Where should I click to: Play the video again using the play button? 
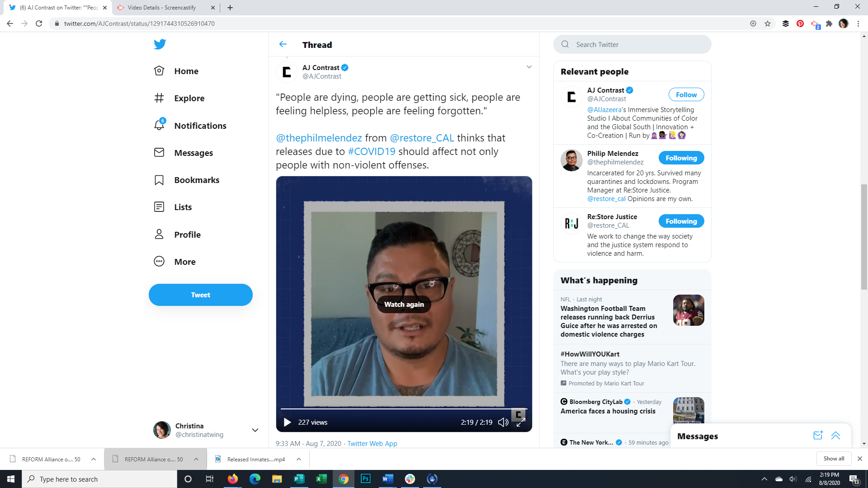coord(287,422)
